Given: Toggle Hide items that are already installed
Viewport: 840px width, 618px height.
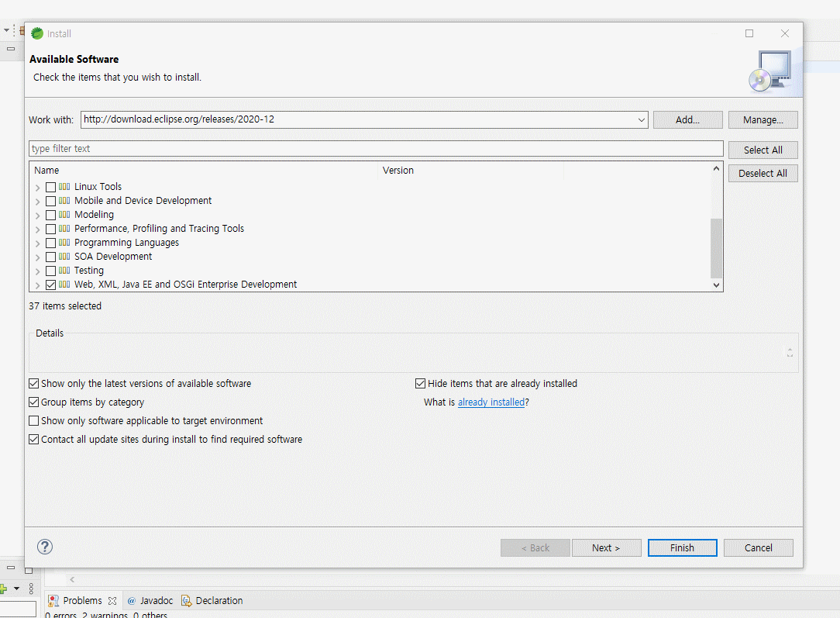Looking at the screenshot, I should [421, 383].
